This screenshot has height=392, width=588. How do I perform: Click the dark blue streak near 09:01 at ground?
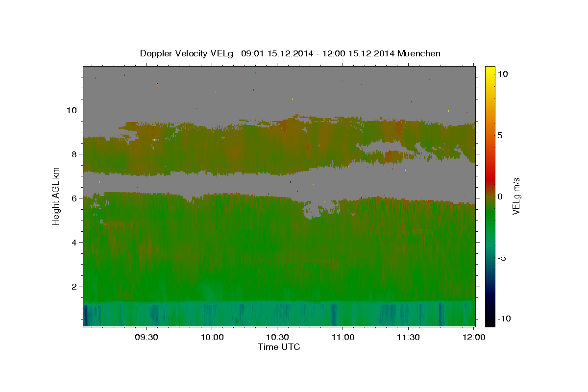pos(85,315)
